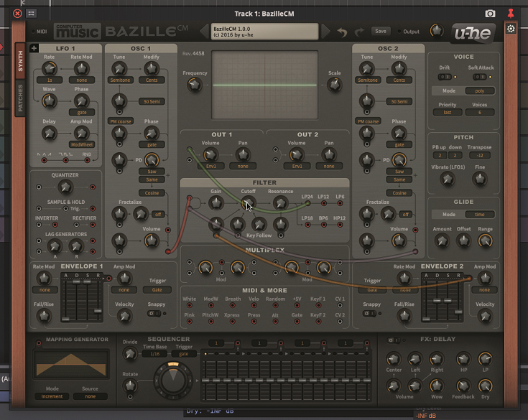Image resolution: width=528 pixels, height=420 pixels.
Task: Click the Quantizer knob
Action: click(65, 187)
